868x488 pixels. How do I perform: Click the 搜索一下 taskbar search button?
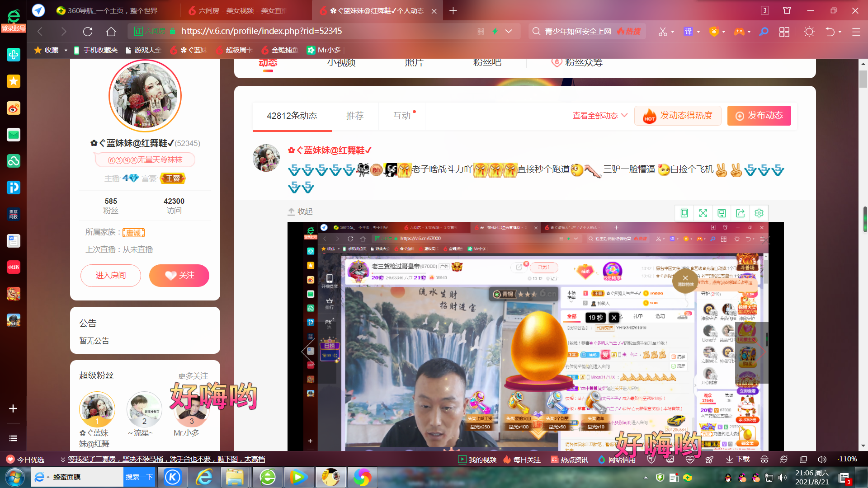tap(139, 477)
